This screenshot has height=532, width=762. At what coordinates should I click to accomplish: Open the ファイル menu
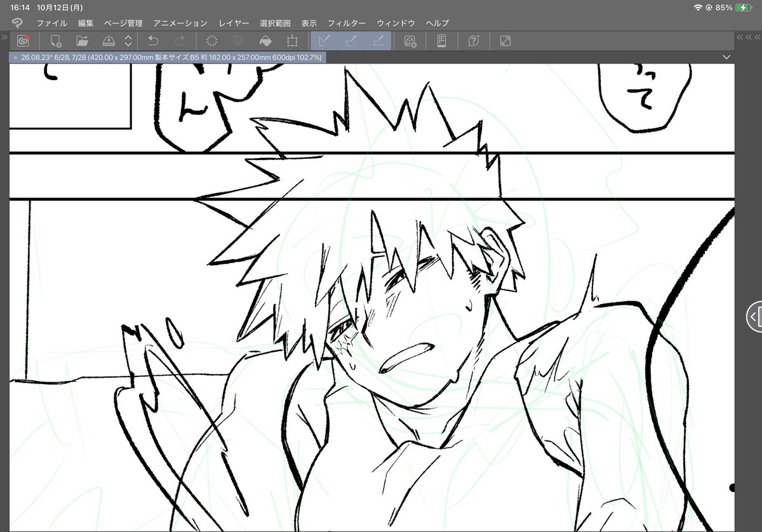point(51,23)
